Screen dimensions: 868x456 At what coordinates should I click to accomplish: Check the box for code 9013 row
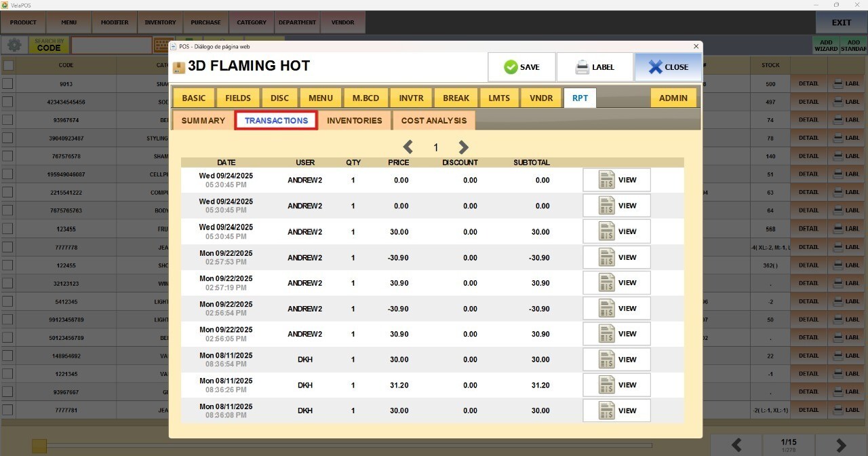pyautogui.click(x=8, y=84)
